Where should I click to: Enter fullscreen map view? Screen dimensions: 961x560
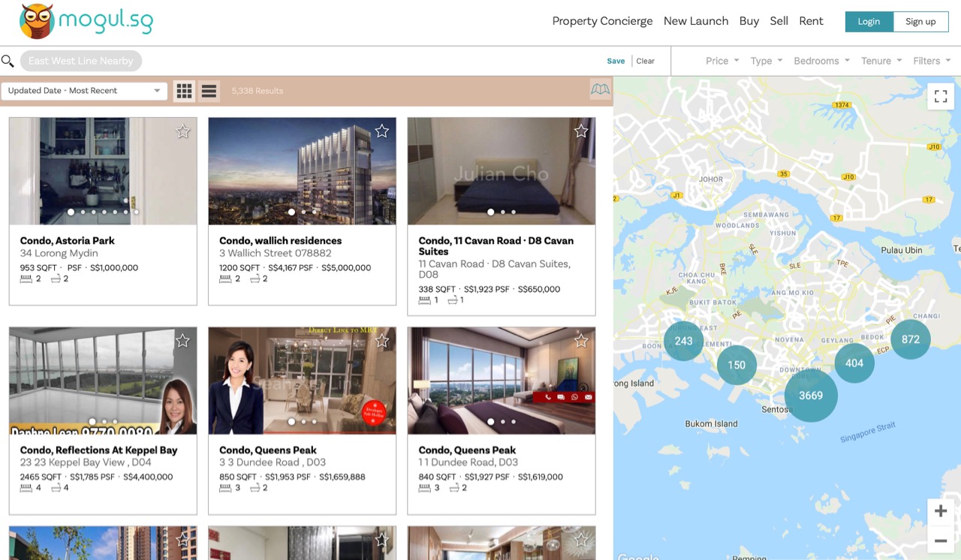tap(940, 96)
